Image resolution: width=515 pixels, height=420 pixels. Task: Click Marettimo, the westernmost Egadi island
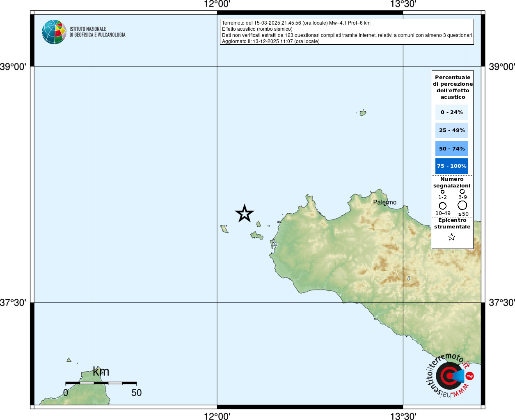[224, 229]
